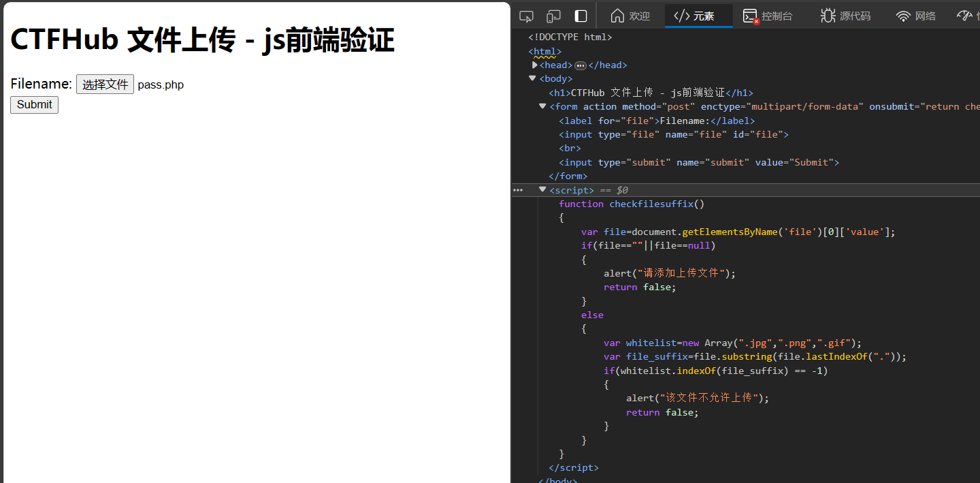This screenshot has height=483, width=980.
Task: Select the <br> node
Action: point(570,149)
